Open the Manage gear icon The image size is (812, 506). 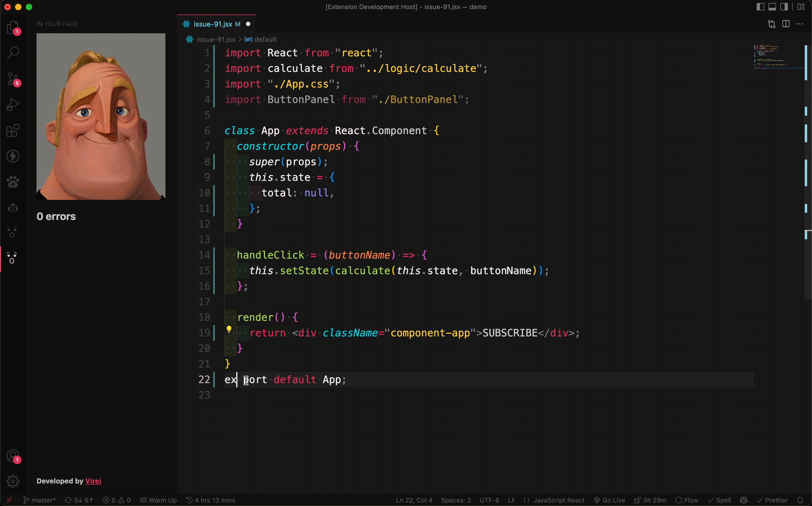pos(13,481)
